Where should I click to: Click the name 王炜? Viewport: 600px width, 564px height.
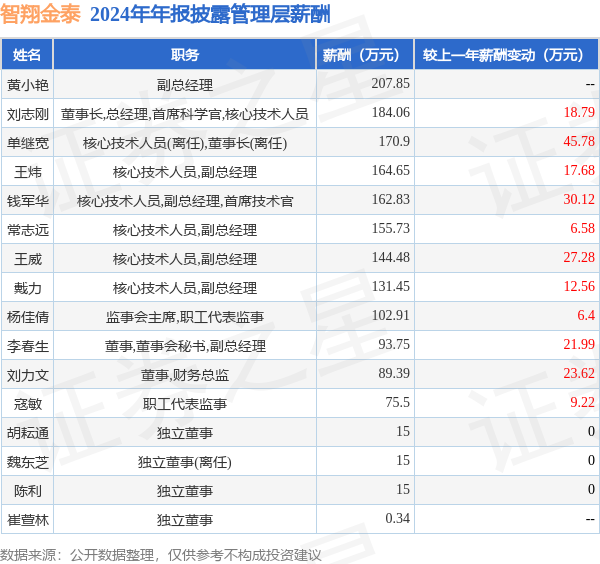[28, 172]
